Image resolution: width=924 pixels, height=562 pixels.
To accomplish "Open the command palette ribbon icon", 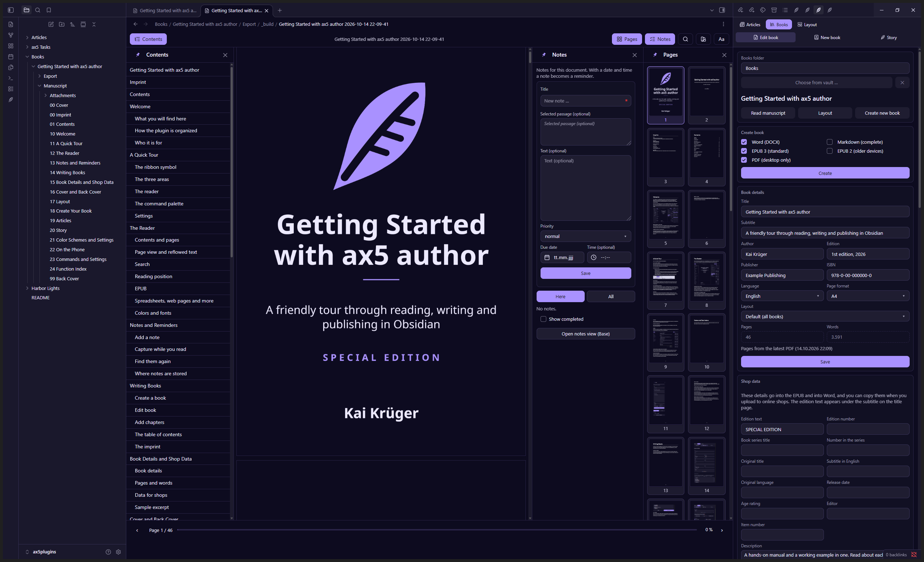I will click(x=11, y=78).
